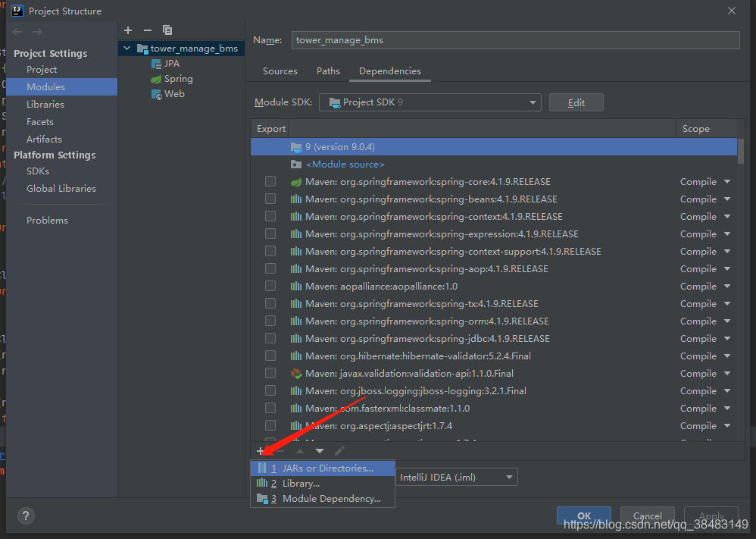Screen dimensions: 756x539
Task: Choose JARs or Directories menu item
Action: [323, 468]
